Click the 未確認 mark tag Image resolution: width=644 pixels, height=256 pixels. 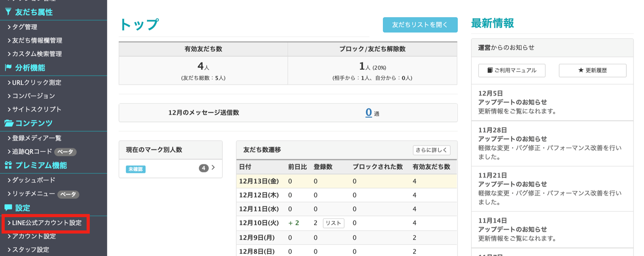[136, 169]
